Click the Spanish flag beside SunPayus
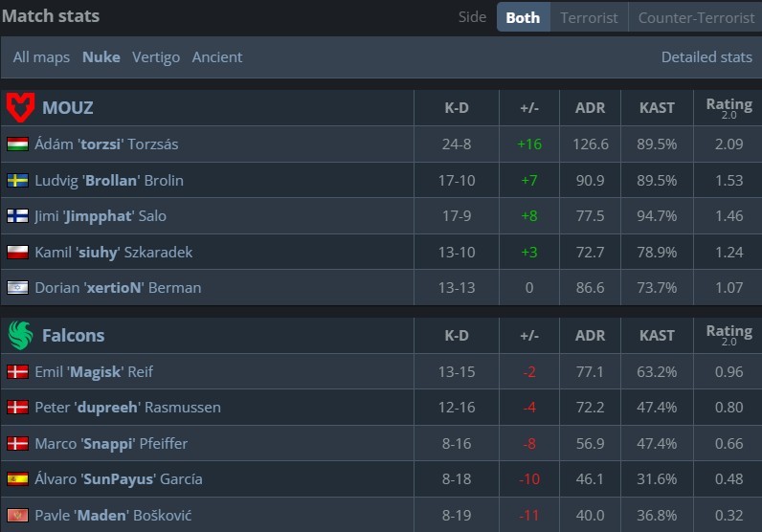Viewport: 762px width, 532px height. click(17, 479)
